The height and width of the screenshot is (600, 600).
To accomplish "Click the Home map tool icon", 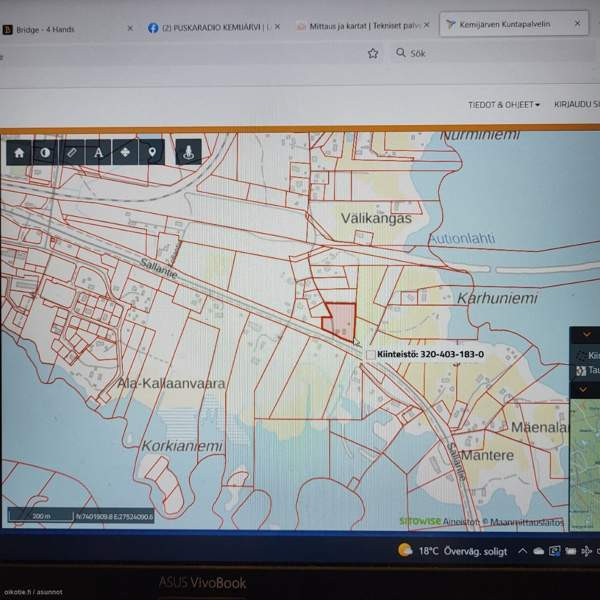I will pos(18,153).
